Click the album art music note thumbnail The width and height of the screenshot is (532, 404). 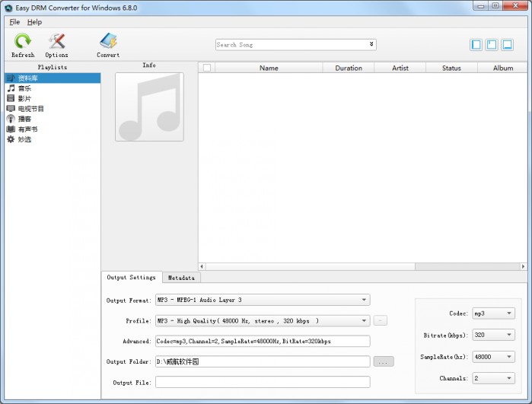pos(149,107)
